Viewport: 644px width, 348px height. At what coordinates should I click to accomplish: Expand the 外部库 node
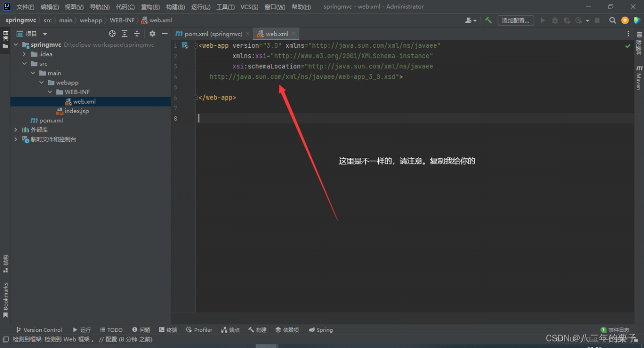click(16, 130)
